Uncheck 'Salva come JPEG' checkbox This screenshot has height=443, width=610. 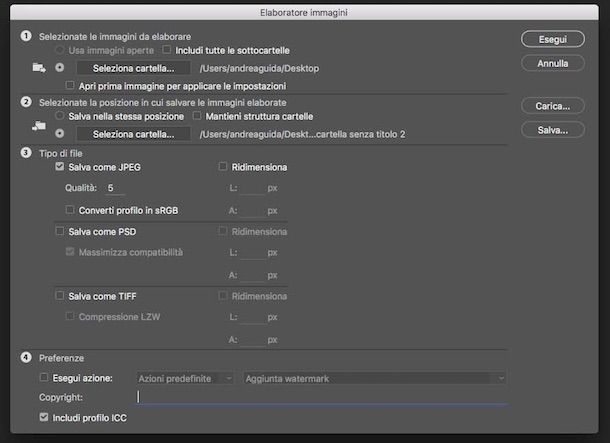pyautogui.click(x=60, y=166)
